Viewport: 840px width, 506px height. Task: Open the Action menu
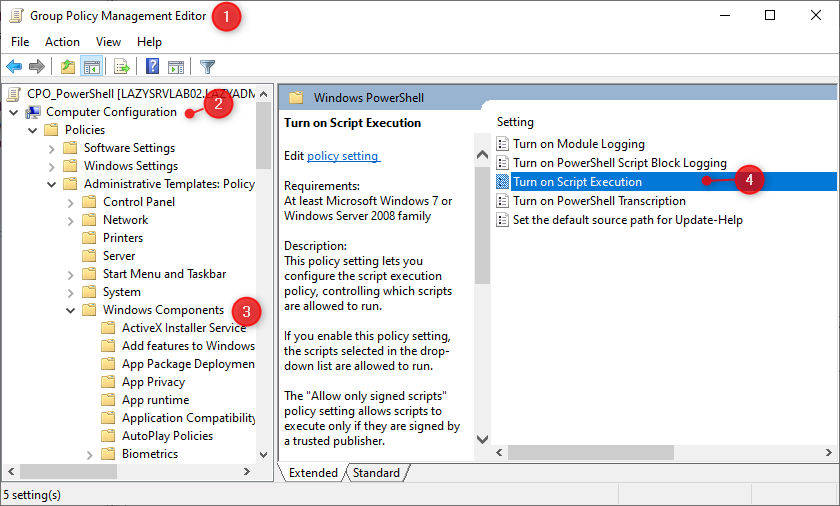(62, 42)
